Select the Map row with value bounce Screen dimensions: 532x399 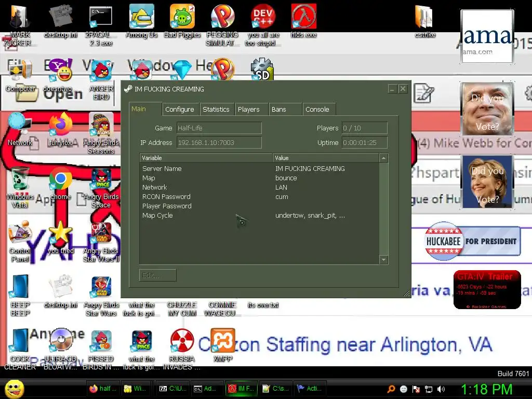pyautogui.click(x=260, y=178)
